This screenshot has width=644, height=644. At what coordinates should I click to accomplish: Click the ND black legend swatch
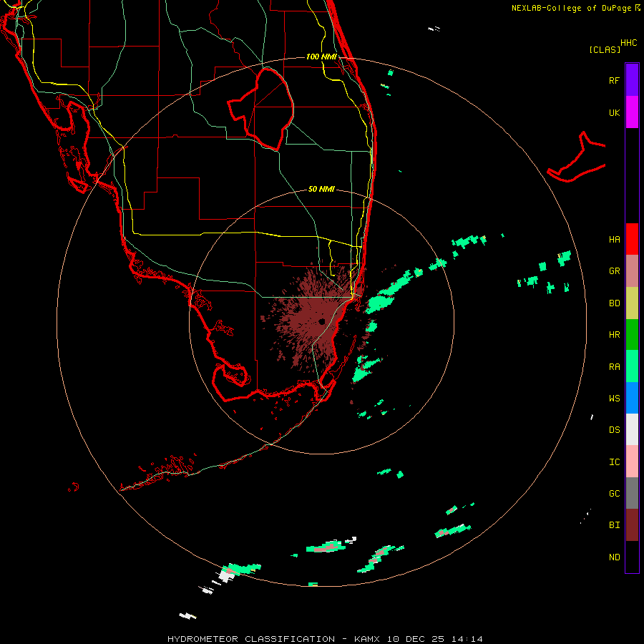click(x=632, y=557)
